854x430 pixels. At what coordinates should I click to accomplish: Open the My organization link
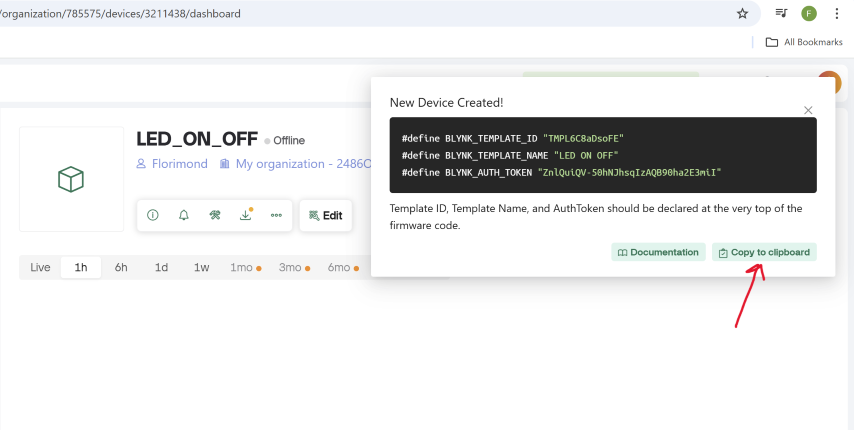click(x=295, y=164)
